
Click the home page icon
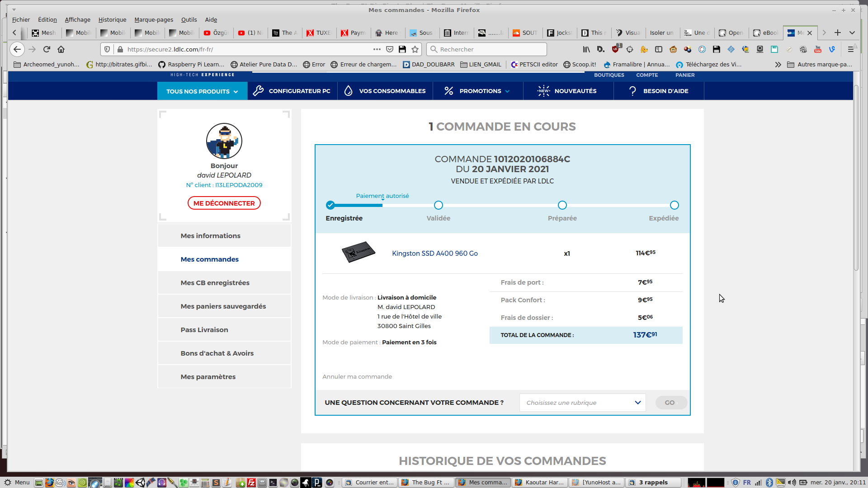pyautogui.click(x=61, y=49)
